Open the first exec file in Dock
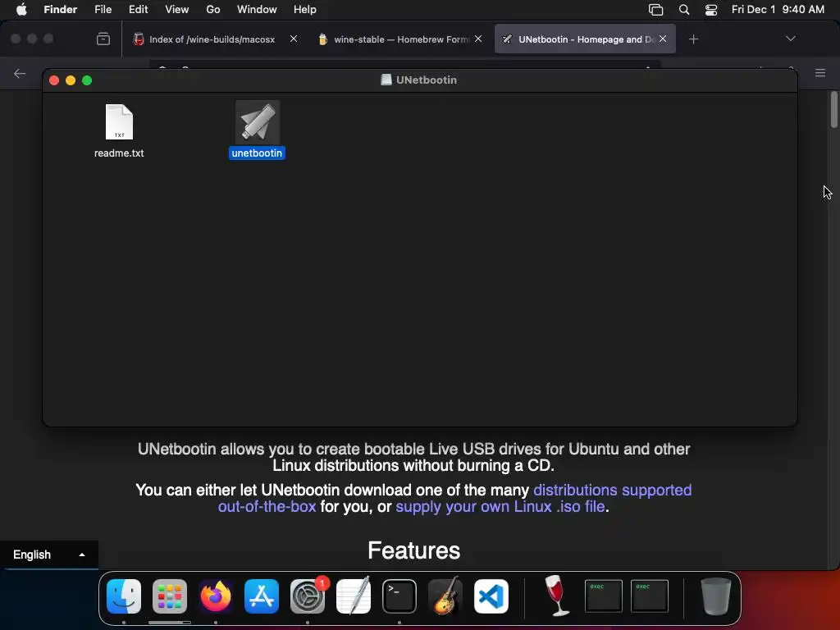 [603, 596]
